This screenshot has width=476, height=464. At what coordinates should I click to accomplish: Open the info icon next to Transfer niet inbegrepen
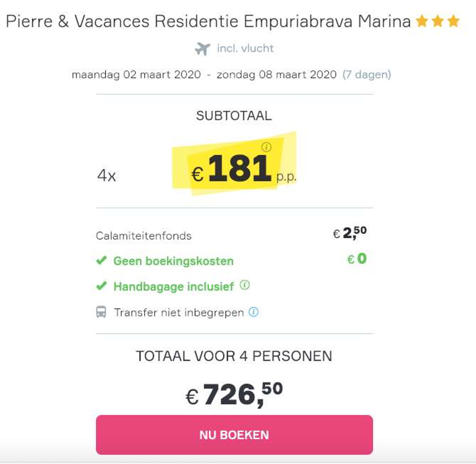tap(253, 312)
